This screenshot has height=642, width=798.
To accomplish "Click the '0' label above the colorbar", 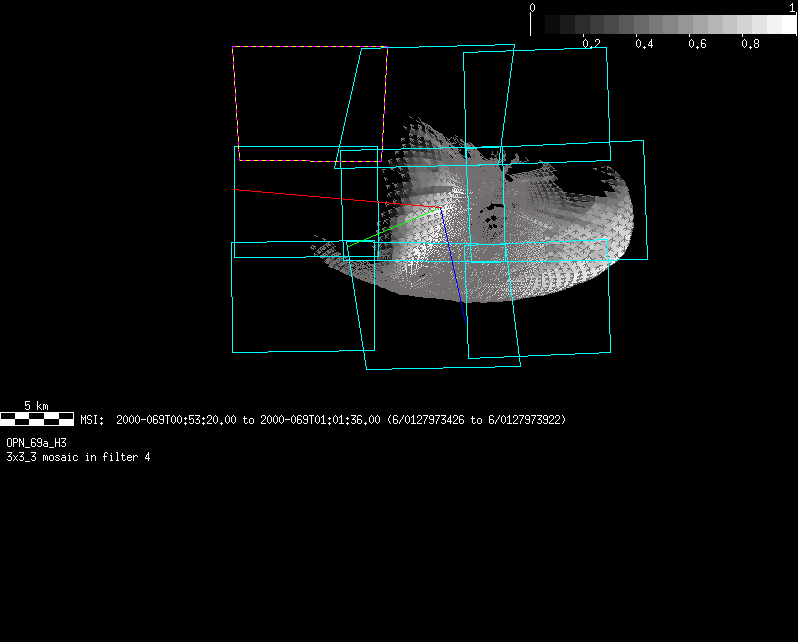I will click(532, 8).
